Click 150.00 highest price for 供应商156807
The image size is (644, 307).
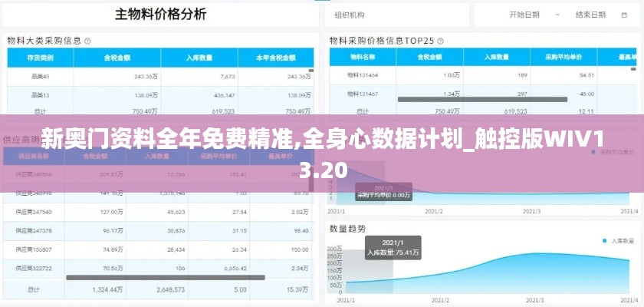tap(300, 249)
